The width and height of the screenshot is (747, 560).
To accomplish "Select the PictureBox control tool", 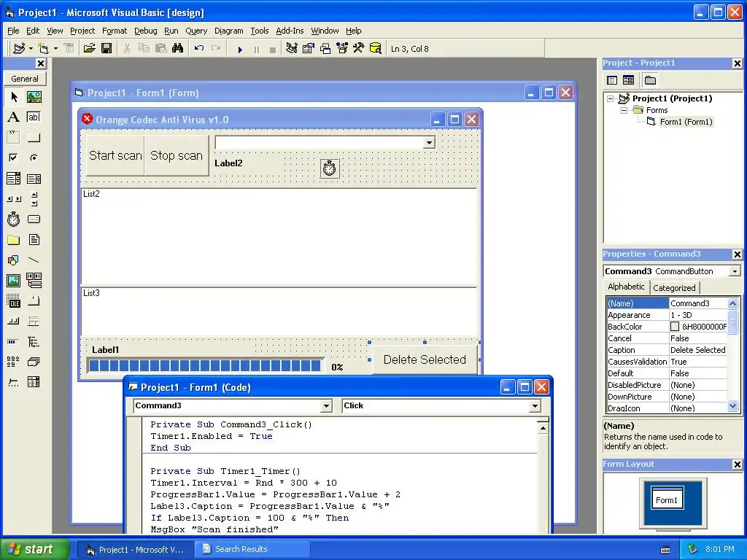I will (34, 97).
